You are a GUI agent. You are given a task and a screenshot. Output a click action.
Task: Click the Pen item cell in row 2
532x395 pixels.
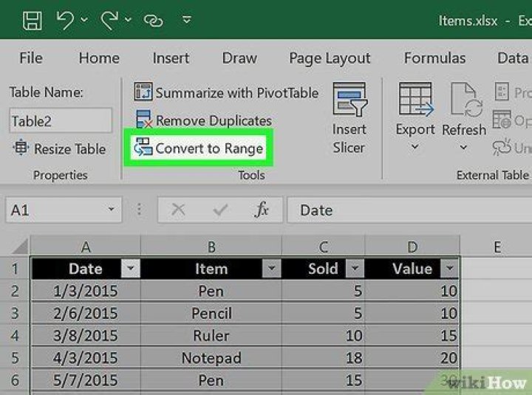(x=211, y=291)
